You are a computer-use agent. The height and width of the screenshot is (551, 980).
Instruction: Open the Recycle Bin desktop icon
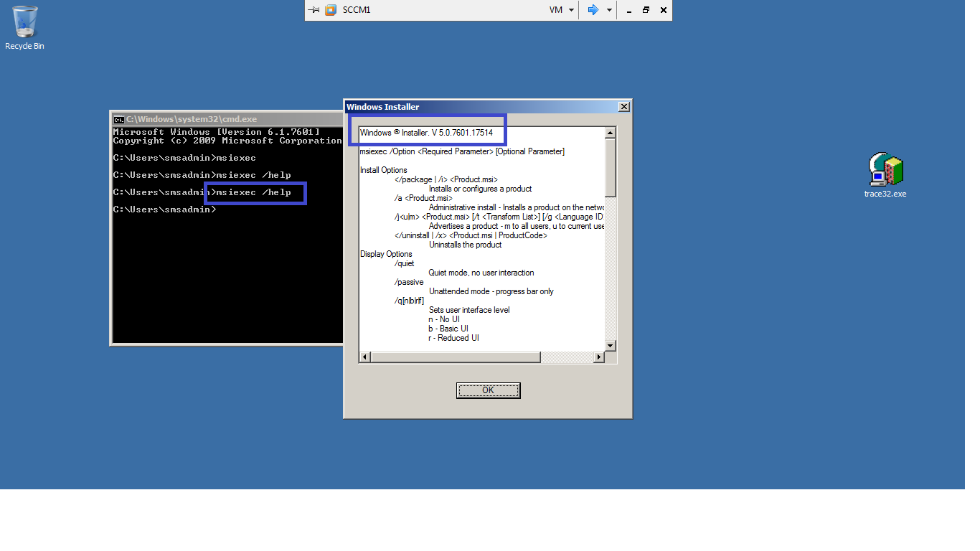24,28
